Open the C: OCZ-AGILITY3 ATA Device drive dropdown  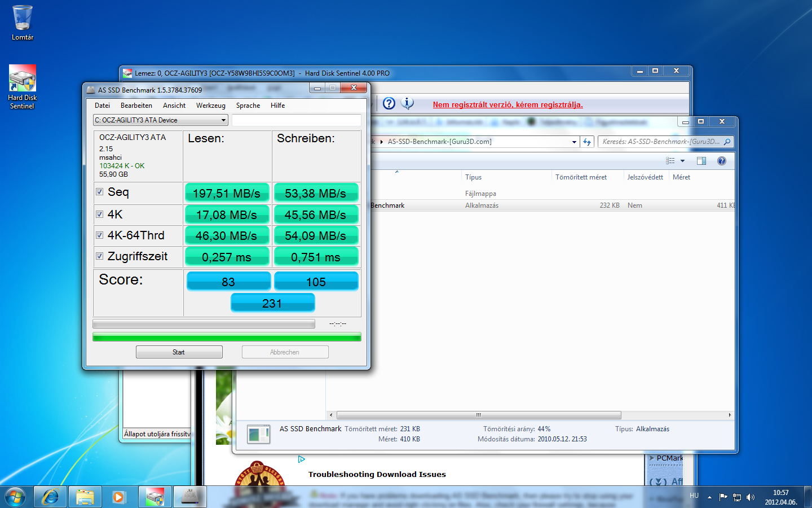click(x=161, y=120)
